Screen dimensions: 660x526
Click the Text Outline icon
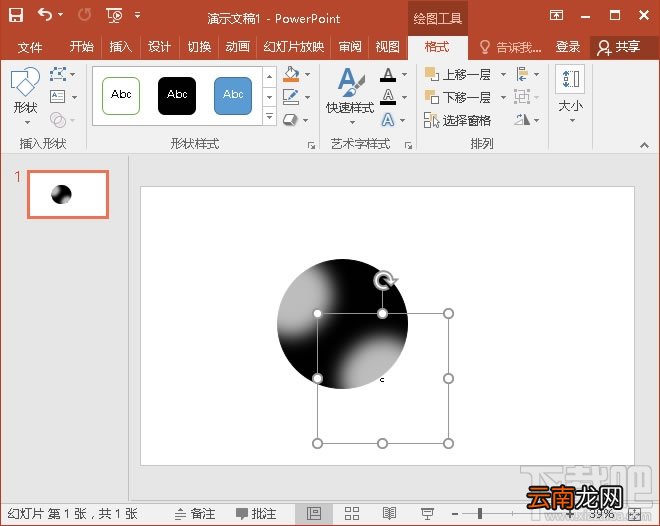click(388, 97)
